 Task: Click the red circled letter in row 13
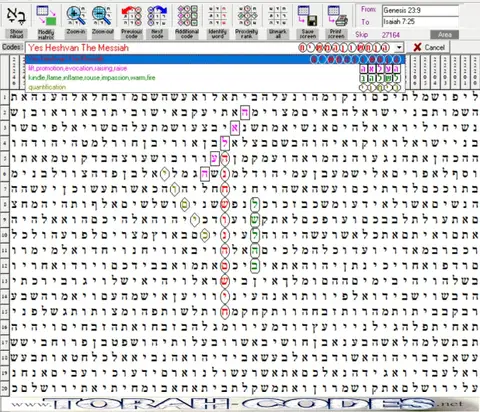pos(225,281)
